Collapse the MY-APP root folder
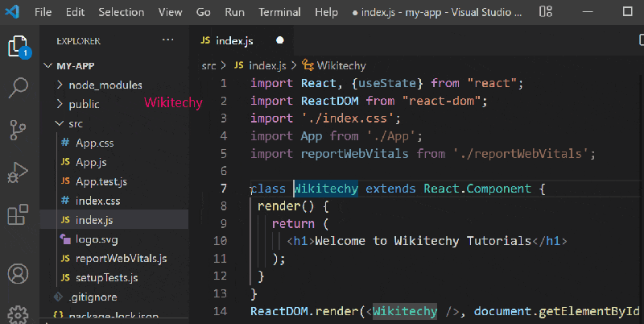Viewport: 644px width, 324px height. point(48,66)
